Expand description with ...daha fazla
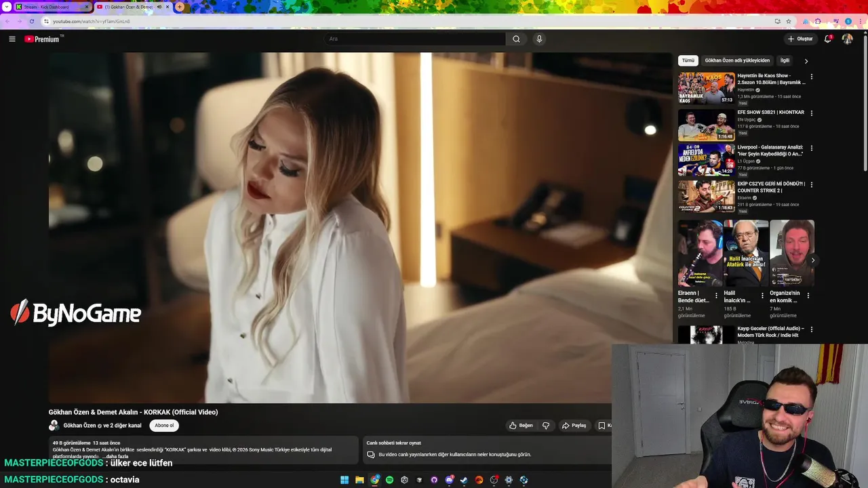868x488 pixels. click(x=115, y=457)
